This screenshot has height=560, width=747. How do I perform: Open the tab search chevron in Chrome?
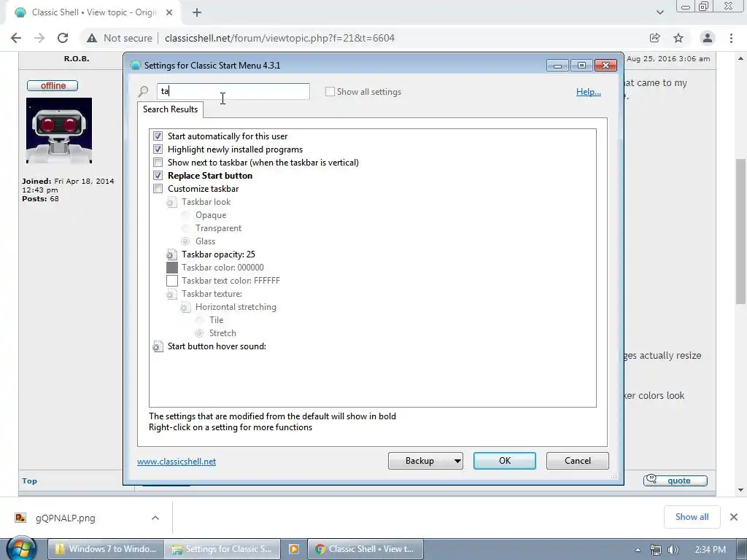pos(659,12)
